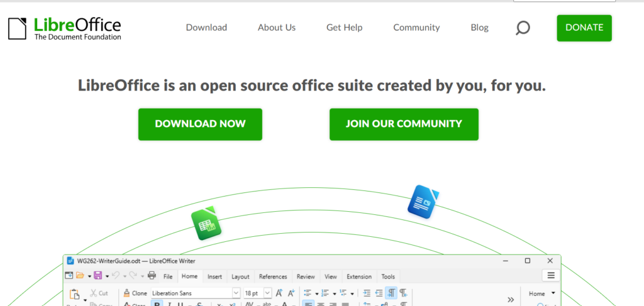
Task: Click the green Calc spreadsheet icon
Action: click(x=206, y=223)
